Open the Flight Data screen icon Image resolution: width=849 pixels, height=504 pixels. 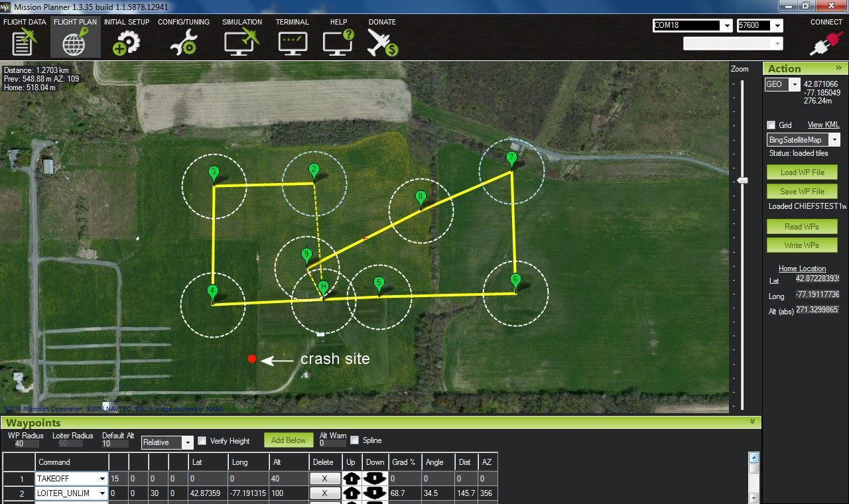point(25,41)
